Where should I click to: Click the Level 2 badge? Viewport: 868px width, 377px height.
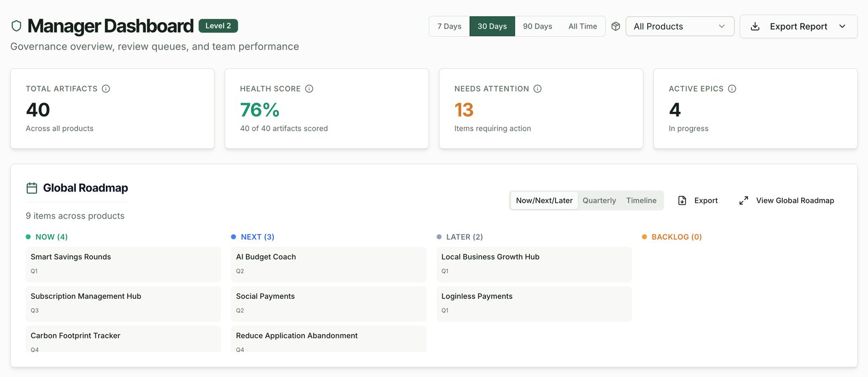pos(218,25)
